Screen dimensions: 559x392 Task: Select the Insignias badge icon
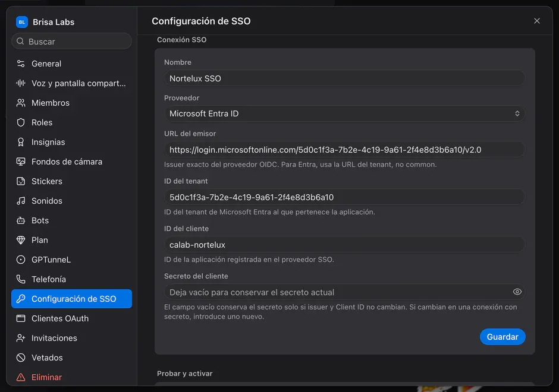[x=21, y=142]
